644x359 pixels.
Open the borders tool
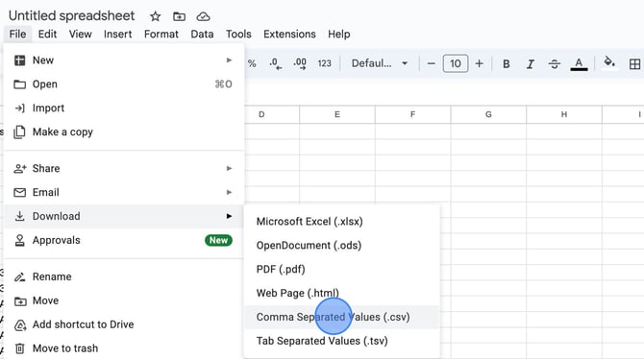pos(634,63)
